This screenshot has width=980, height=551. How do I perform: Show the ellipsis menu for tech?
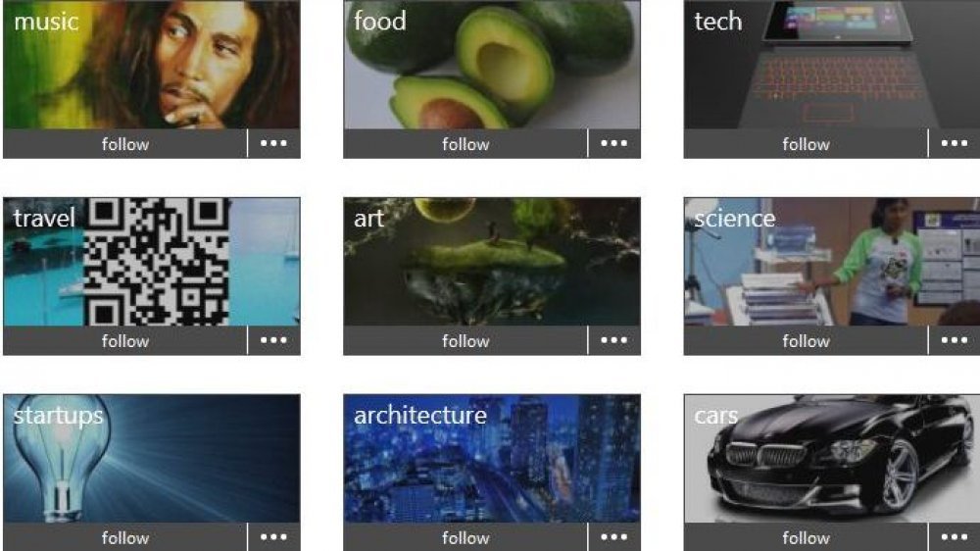[955, 144]
